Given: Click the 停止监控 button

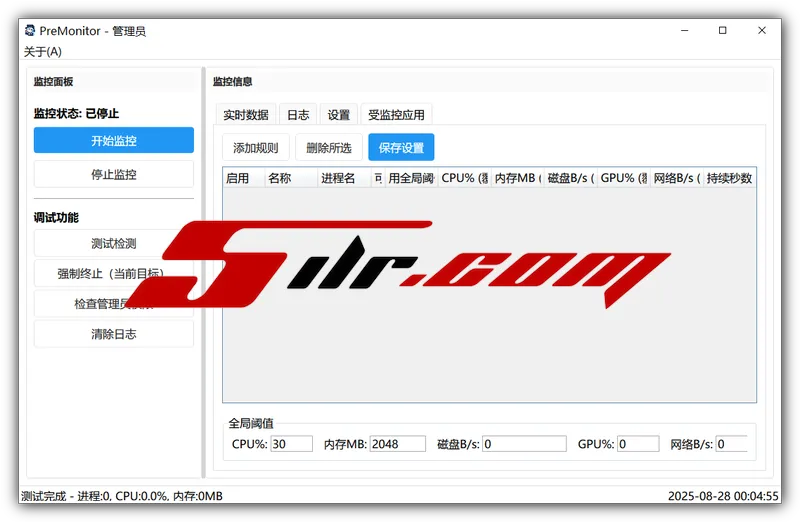Looking at the screenshot, I should click(114, 175).
